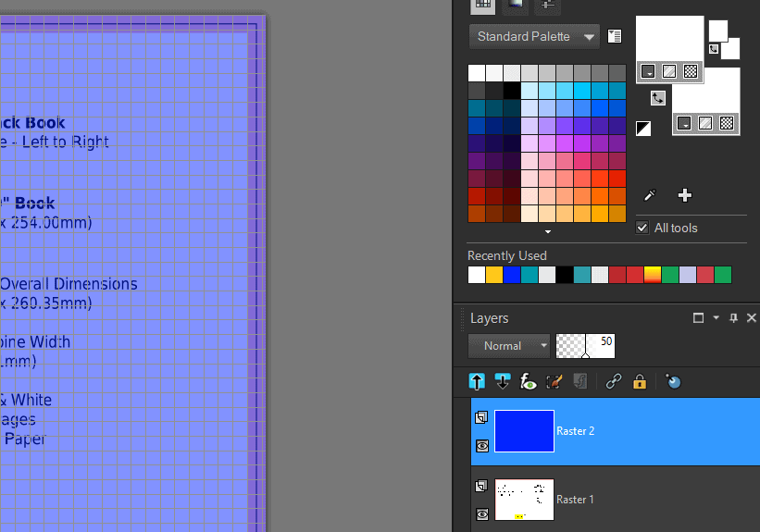Open the Layers palette options menu arrow
The height and width of the screenshot is (532, 760).
(x=716, y=318)
